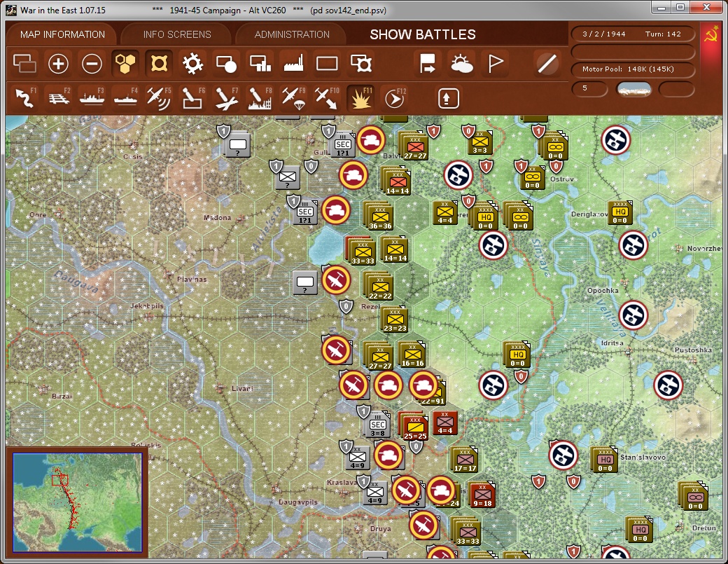This screenshot has width=728, height=564.
Task: Open the ADMINISTRATION tab
Action: (x=292, y=34)
